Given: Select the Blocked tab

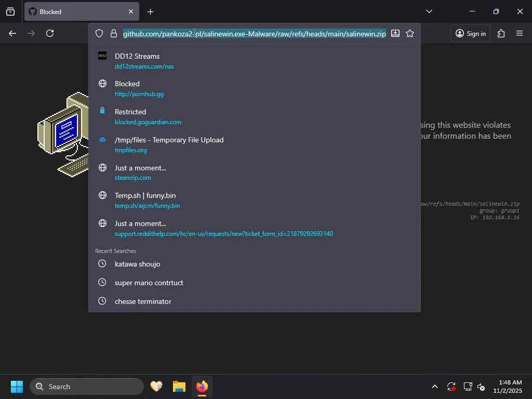Looking at the screenshot, I should tap(82, 11).
